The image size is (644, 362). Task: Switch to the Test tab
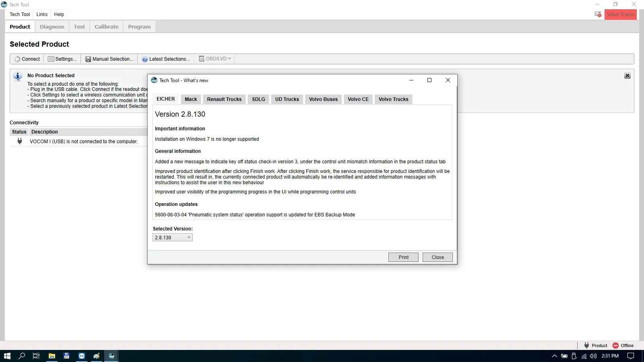coord(79,27)
